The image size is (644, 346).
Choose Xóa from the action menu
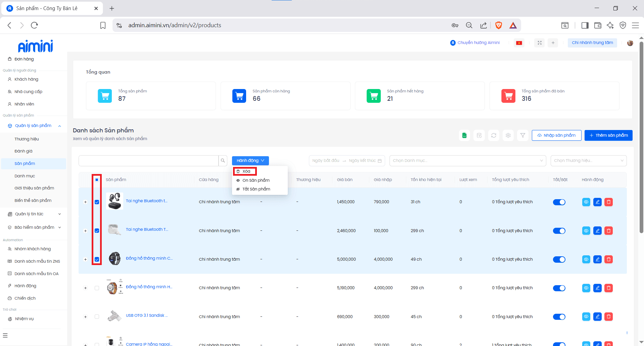246,171
